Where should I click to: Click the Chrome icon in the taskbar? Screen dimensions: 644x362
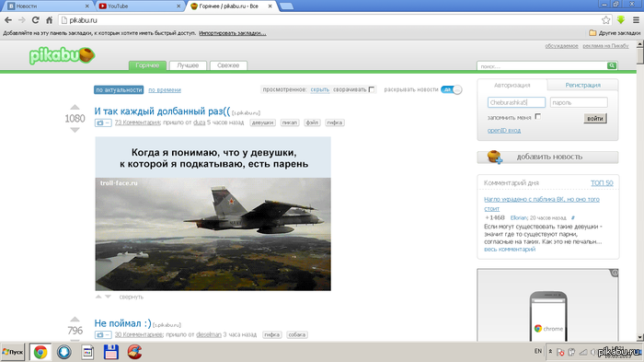[x=40, y=352]
